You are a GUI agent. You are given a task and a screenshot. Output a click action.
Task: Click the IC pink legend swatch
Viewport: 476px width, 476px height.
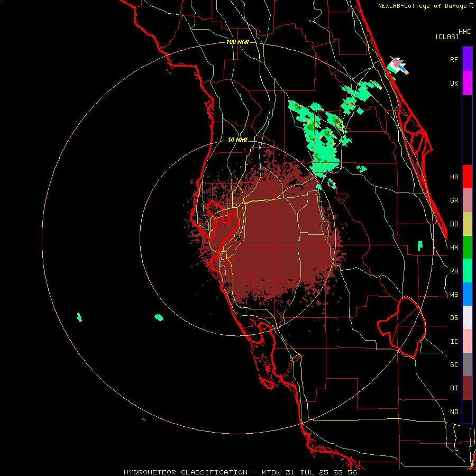[467, 341]
